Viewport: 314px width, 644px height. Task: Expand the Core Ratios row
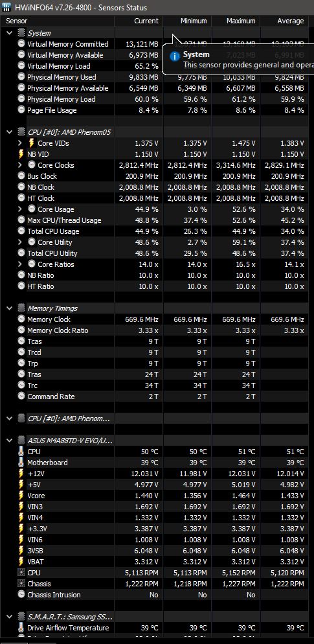pos(19,264)
